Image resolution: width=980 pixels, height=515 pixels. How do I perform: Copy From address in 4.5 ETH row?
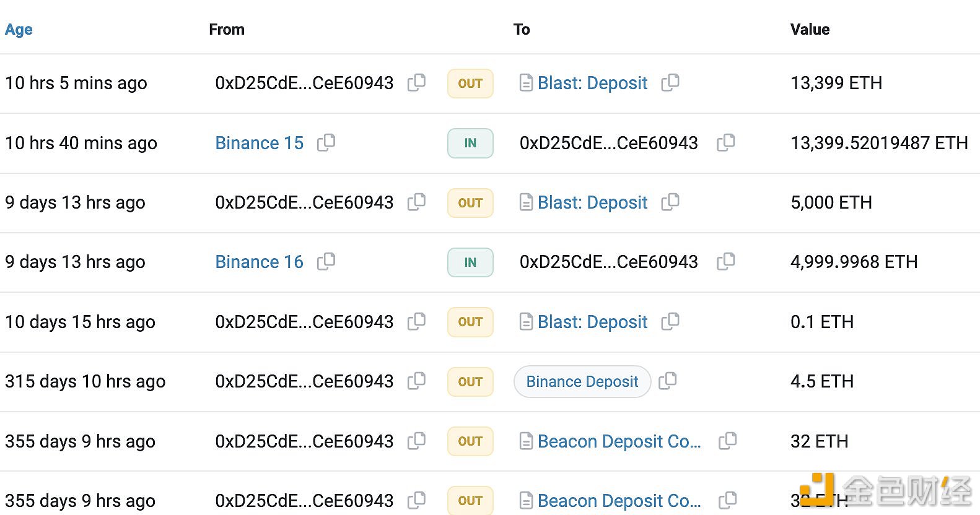(x=416, y=381)
